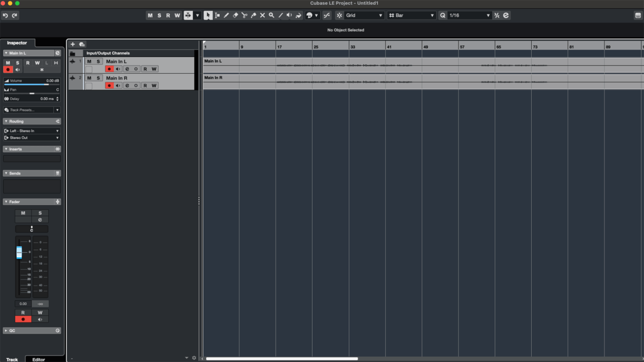Disable record enable on Main In R track
The width and height of the screenshot is (644, 362).
tap(109, 85)
